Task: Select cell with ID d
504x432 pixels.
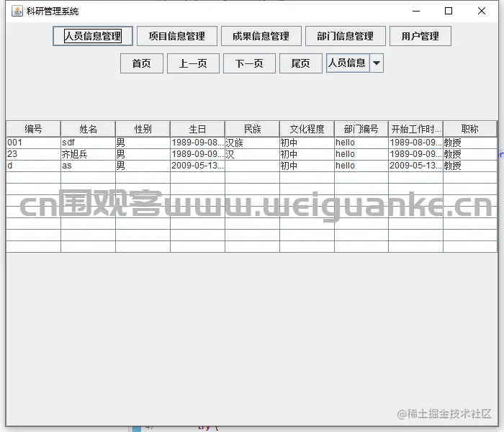Action: pyautogui.click(x=33, y=166)
